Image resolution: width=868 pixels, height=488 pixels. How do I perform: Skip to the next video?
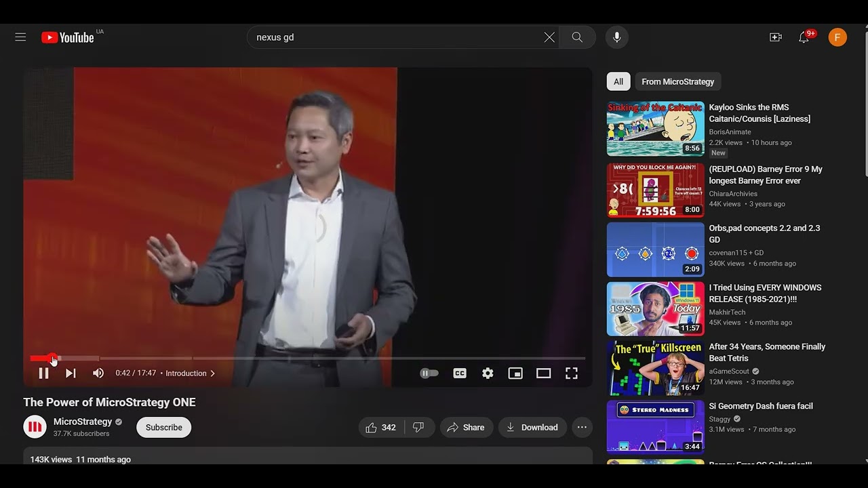tap(71, 373)
